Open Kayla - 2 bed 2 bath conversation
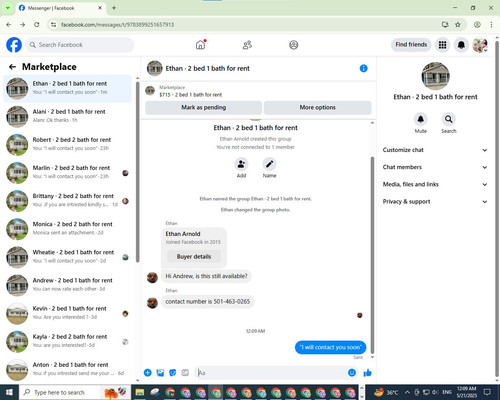Viewport: 500px width, 400px height. click(x=68, y=341)
